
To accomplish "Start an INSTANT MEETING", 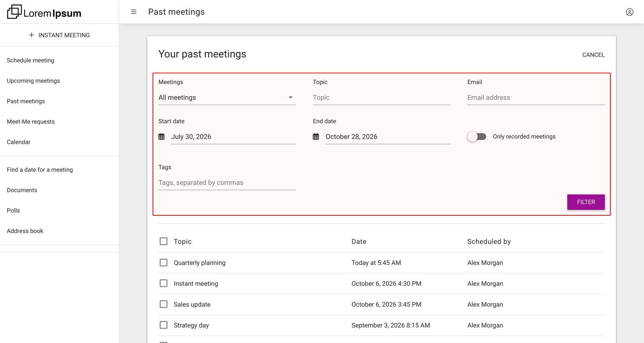I will click(x=59, y=35).
